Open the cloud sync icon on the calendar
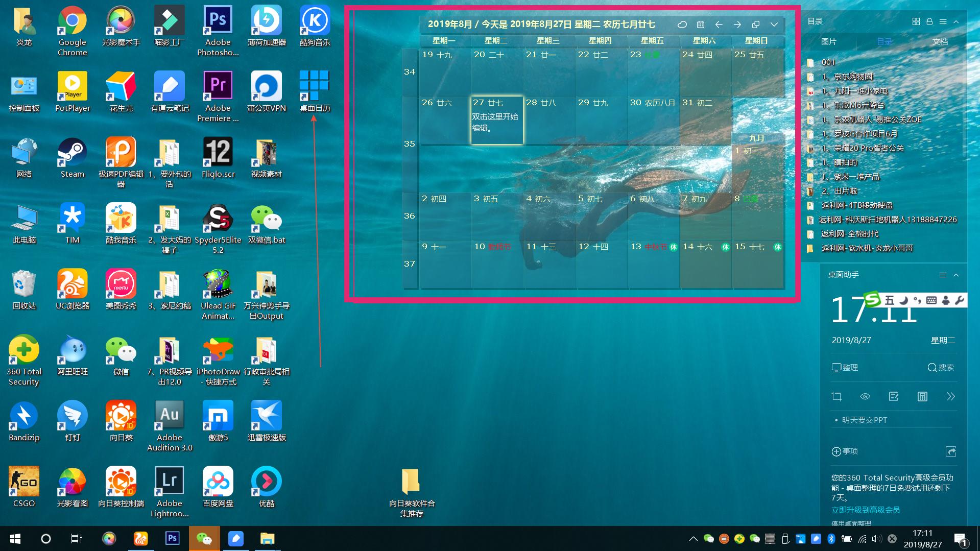 tap(682, 24)
